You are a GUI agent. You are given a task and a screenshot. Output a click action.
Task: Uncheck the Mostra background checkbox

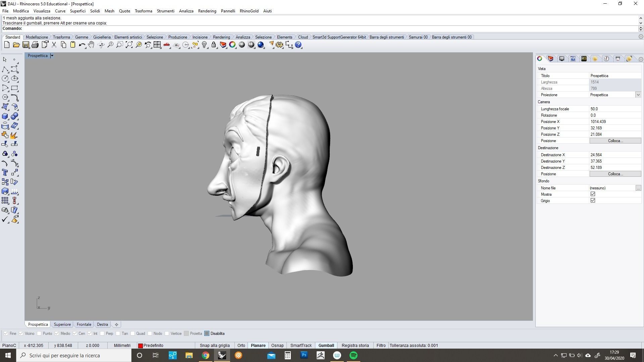click(593, 194)
